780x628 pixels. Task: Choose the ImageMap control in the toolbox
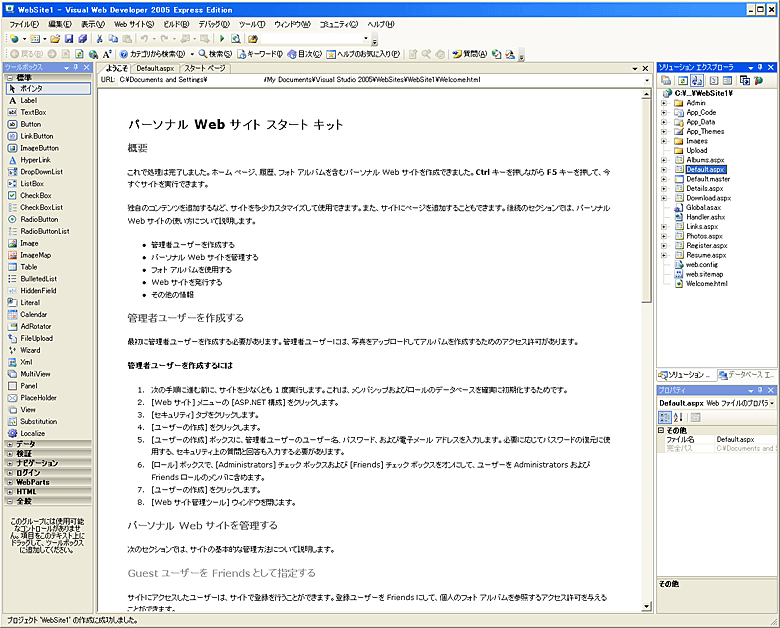point(35,255)
